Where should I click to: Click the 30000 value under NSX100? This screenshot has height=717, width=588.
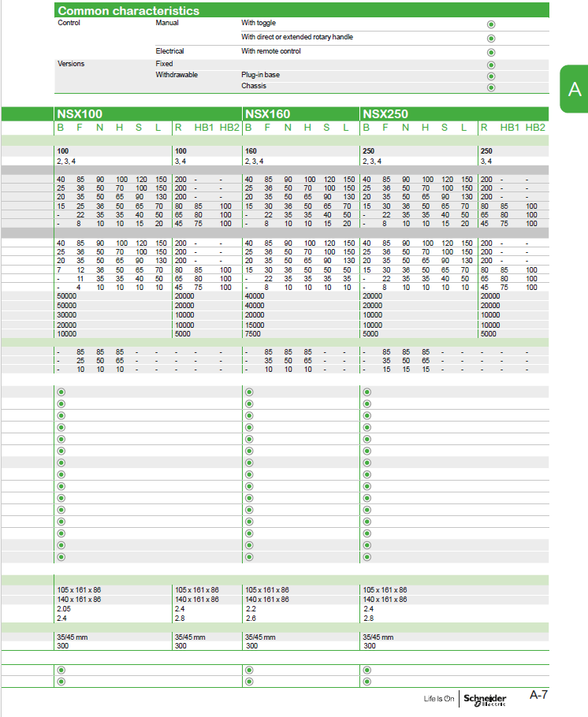click(x=67, y=315)
